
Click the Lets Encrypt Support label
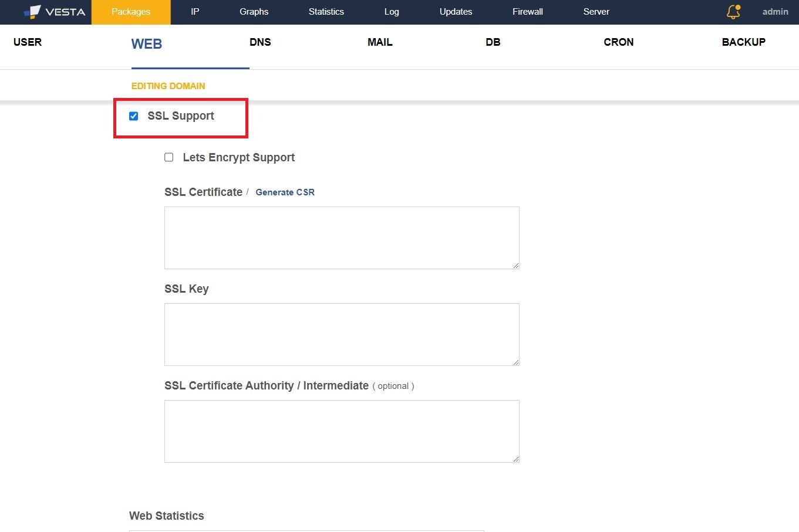tap(239, 157)
